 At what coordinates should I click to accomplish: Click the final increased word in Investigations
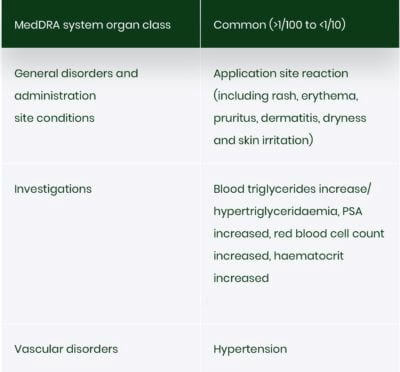pyautogui.click(x=241, y=278)
